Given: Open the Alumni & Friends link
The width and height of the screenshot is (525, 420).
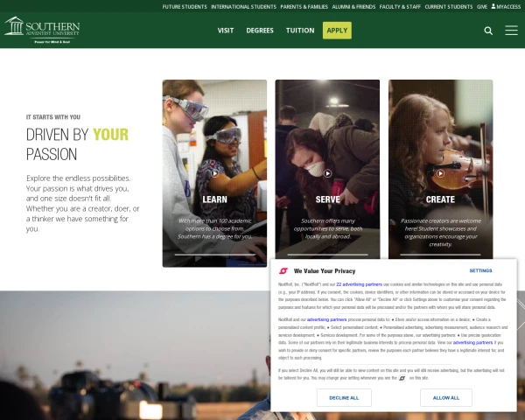Looking at the screenshot, I should 353,7.
